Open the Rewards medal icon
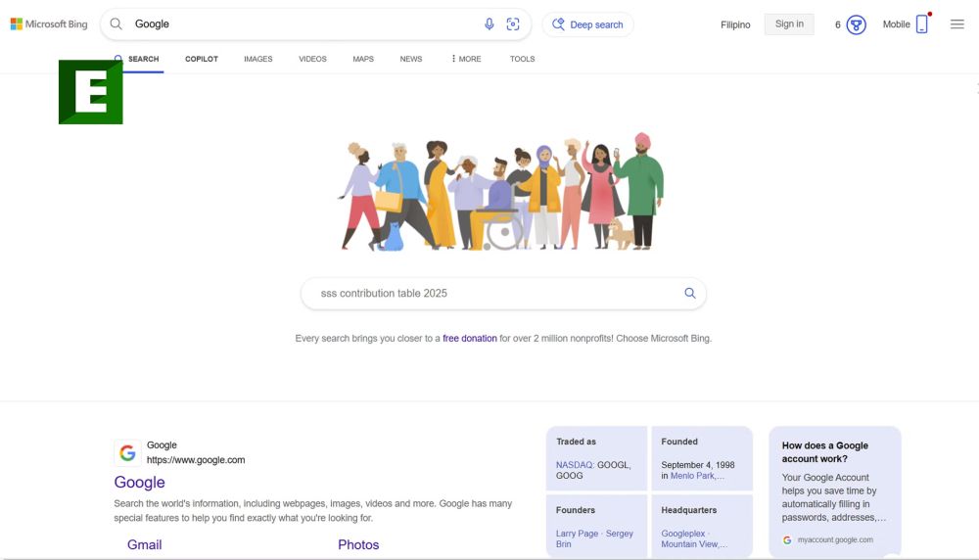 tap(856, 25)
